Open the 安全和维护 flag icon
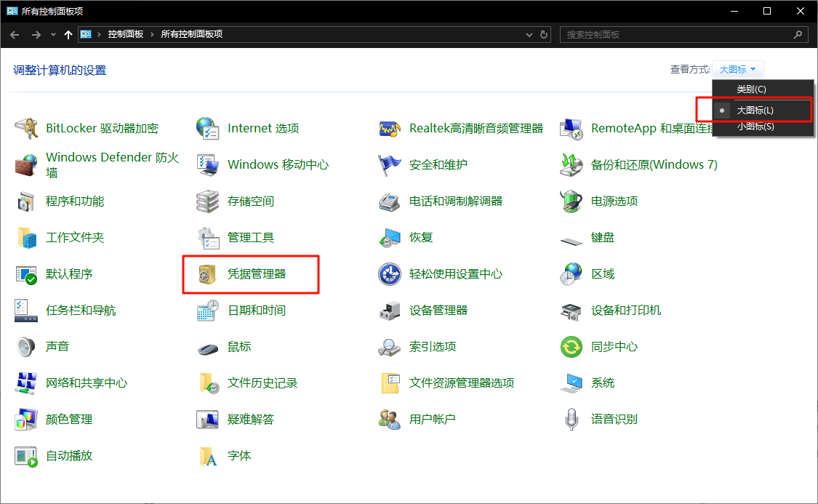 pos(389,165)
